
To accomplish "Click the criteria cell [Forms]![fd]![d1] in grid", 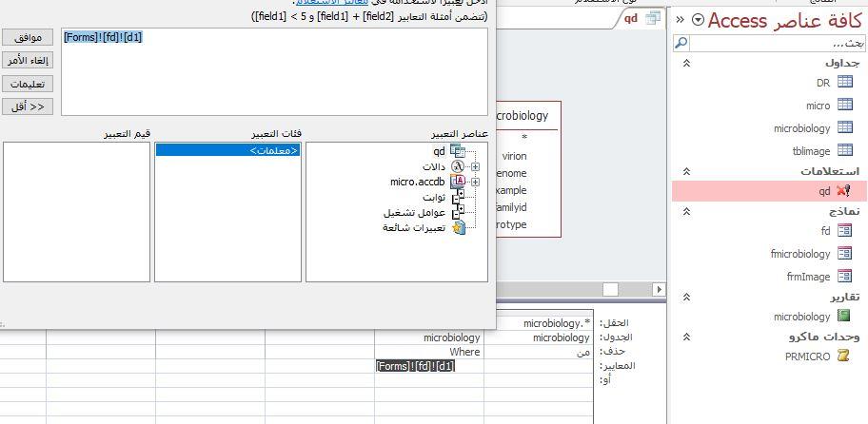I will coord(429,366).
